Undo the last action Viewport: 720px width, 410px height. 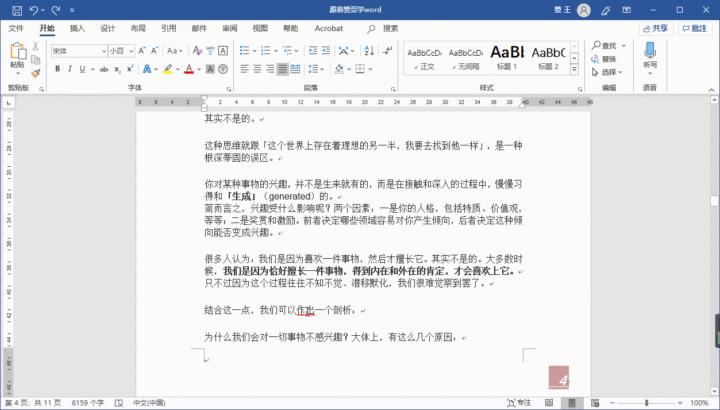(34, 10)
